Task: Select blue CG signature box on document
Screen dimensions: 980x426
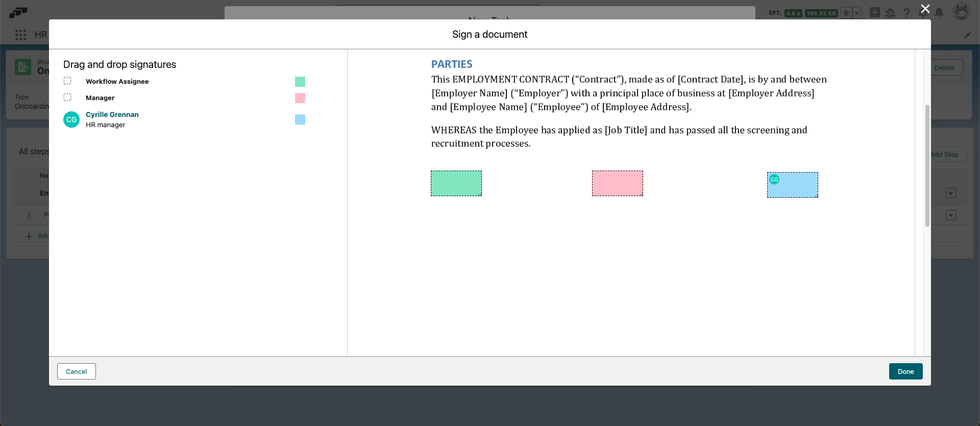Action: [793, 185]
